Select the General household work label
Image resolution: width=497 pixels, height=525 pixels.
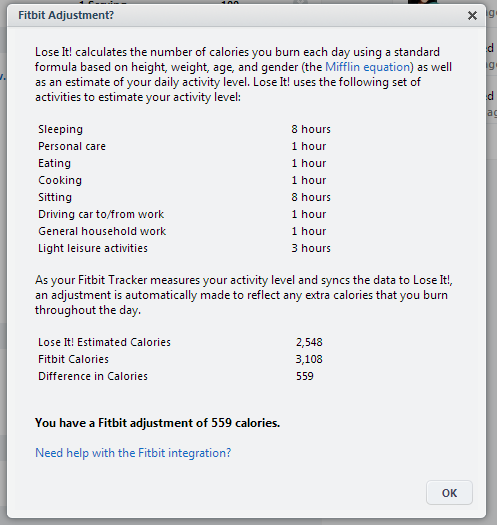(x=102, y=231)
